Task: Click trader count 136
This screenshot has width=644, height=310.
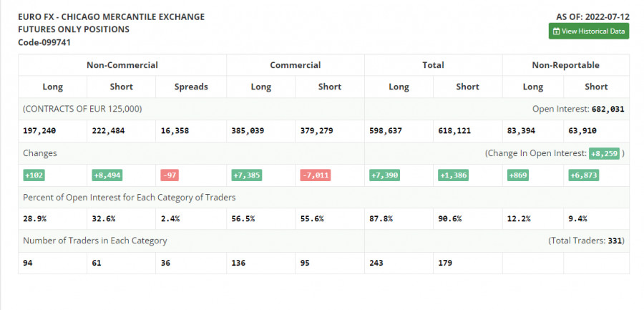Action: [238, 263]
